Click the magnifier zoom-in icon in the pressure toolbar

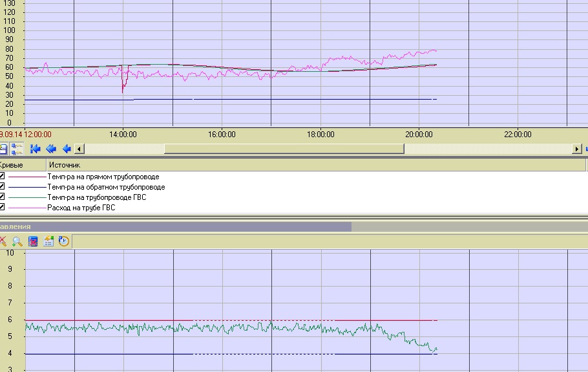[x=17, y=241]
